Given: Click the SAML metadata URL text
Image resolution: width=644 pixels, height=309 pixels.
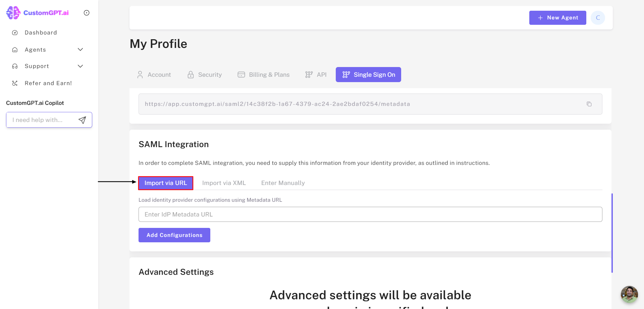Looking at the screenshot, I should coord(277,104).
